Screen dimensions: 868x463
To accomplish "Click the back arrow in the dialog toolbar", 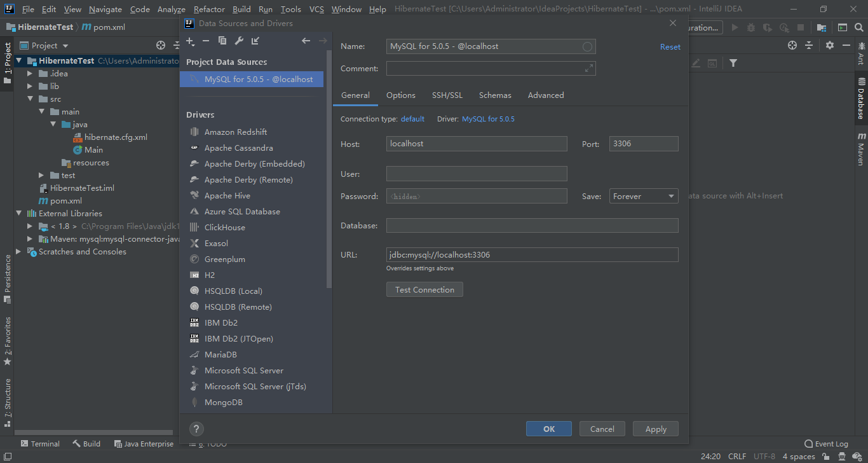I will pos(306,41).
